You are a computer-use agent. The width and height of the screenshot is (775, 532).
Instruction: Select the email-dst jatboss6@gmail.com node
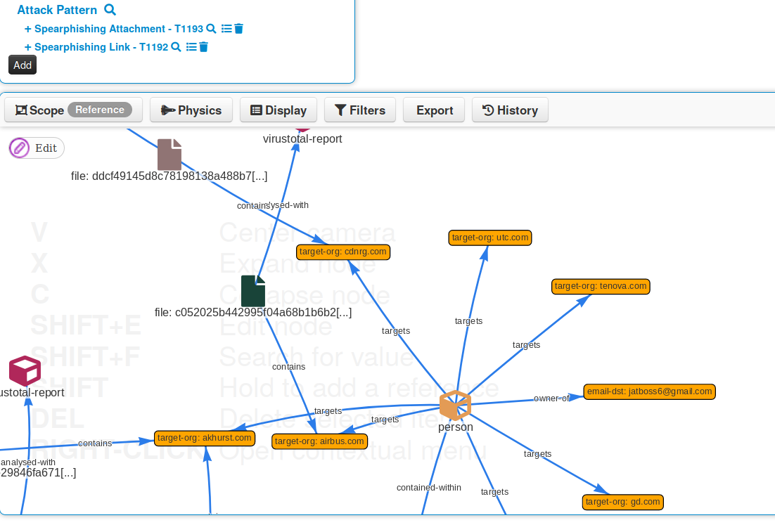point(650,391)
